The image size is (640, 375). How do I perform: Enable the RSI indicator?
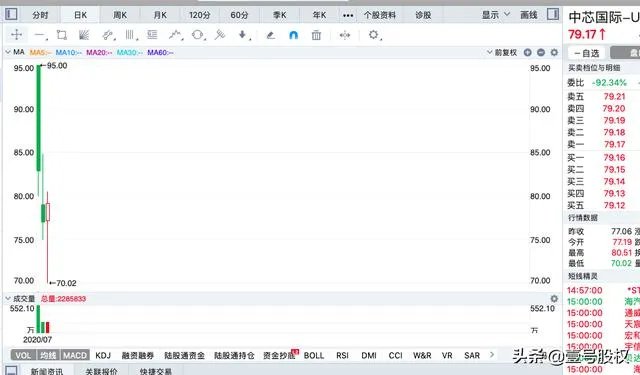pyautogui.click(x=342, y=355)
